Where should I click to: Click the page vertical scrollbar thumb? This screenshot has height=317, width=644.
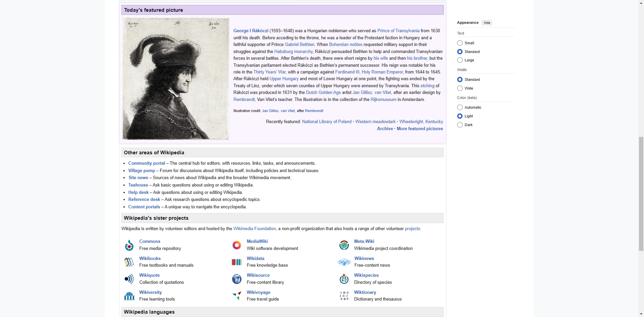pyautogui.click(x=641, y=194)
